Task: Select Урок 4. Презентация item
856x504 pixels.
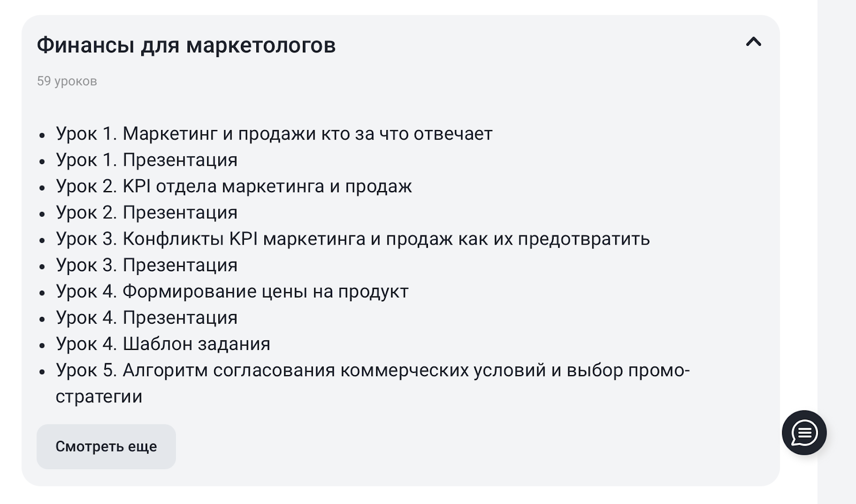Action: (147, 318)
